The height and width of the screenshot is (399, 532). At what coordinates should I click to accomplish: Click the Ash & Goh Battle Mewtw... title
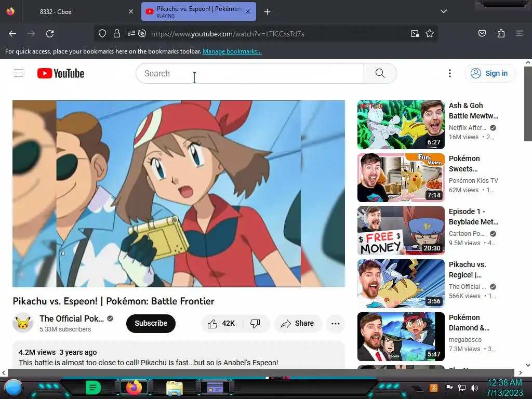[x=474, y=111]
